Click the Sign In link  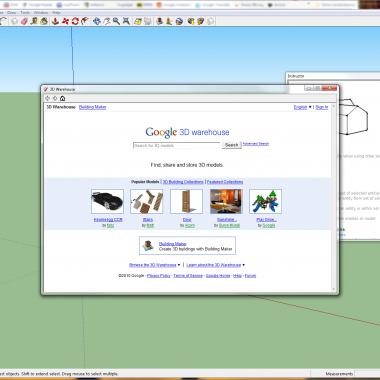pyautogui.click(x=322, y=107)
